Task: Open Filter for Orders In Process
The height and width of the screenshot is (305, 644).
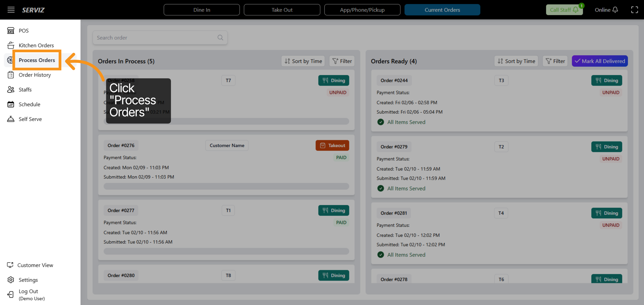Action: (x=342, y=61)
